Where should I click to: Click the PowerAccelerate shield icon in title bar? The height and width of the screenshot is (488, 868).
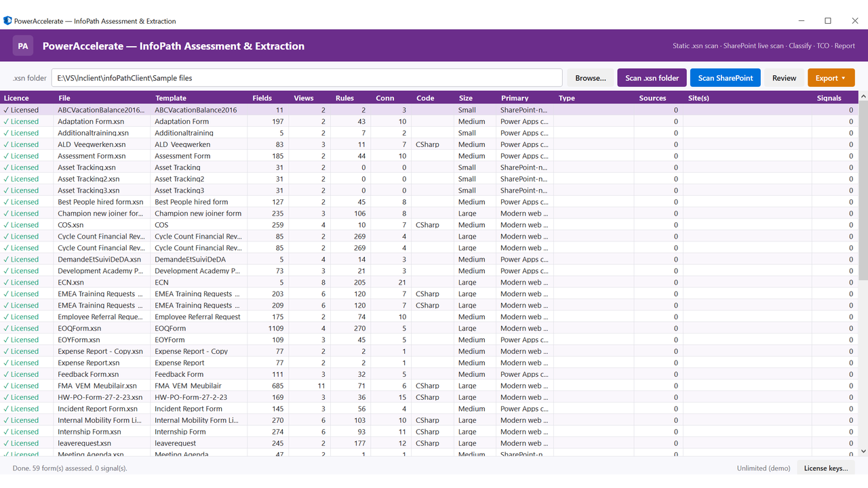[x=8, y=21]
